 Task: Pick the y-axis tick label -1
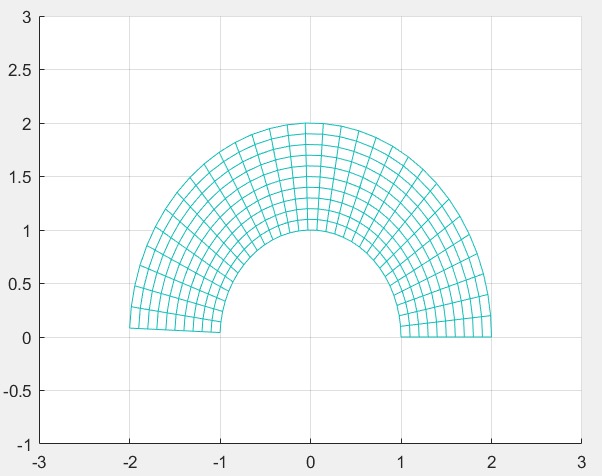pos(24,444)
